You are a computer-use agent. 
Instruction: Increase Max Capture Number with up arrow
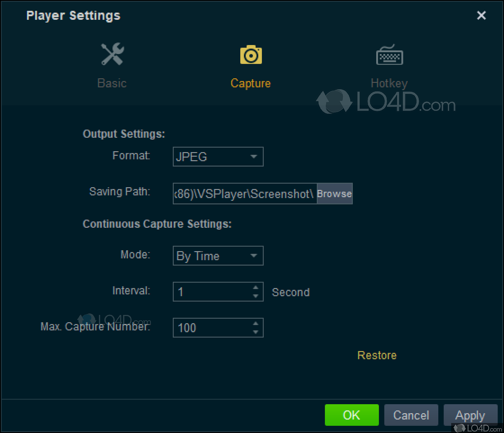coord(256,323)
